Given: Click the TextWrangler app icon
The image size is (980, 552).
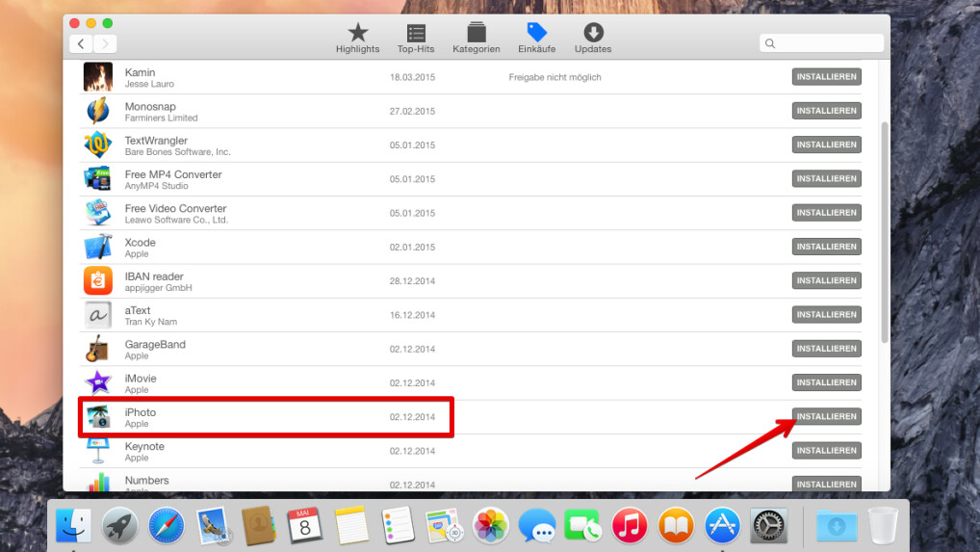Looking at the screenshot, I should (98, 145).
